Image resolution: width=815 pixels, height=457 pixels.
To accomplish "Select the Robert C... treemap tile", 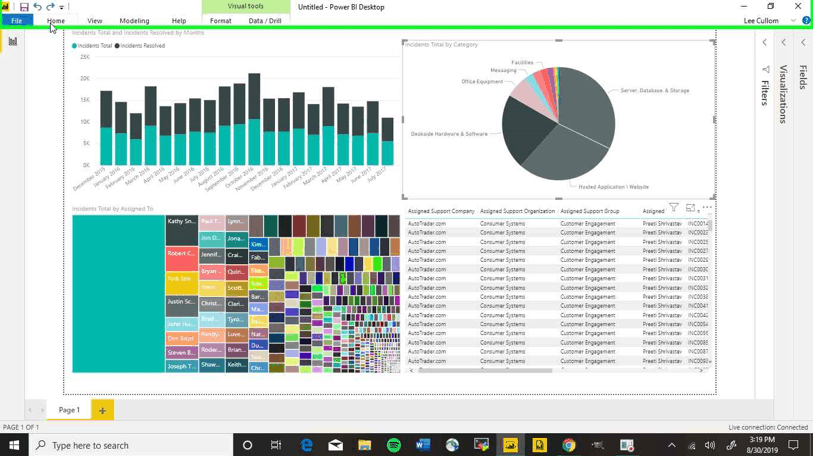I will 181,259.
